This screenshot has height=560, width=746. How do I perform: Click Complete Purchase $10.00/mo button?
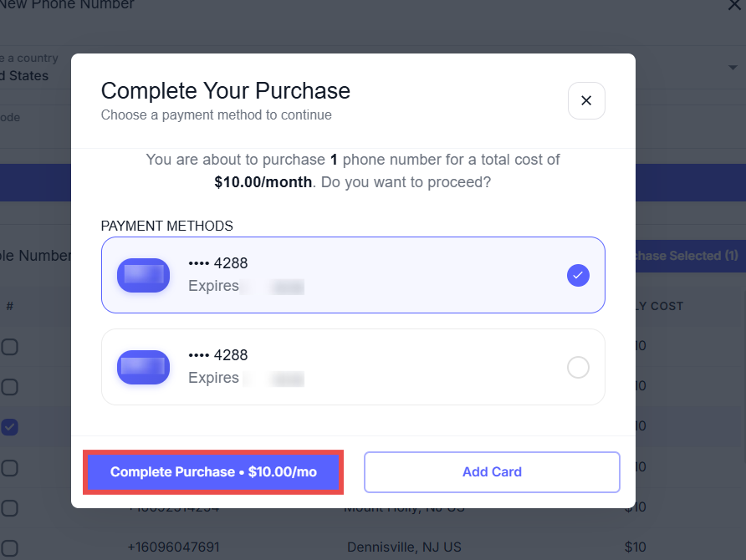pos(213,471)
